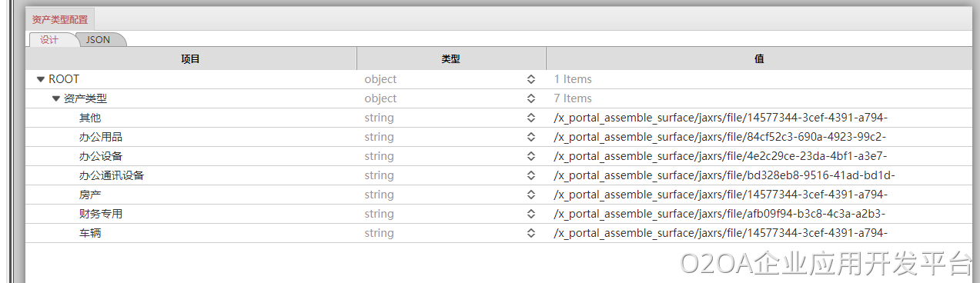The width and height of the screenshot is (980, 283).
Task: Change type stepper of 房产 row
Action: point(530,195)
